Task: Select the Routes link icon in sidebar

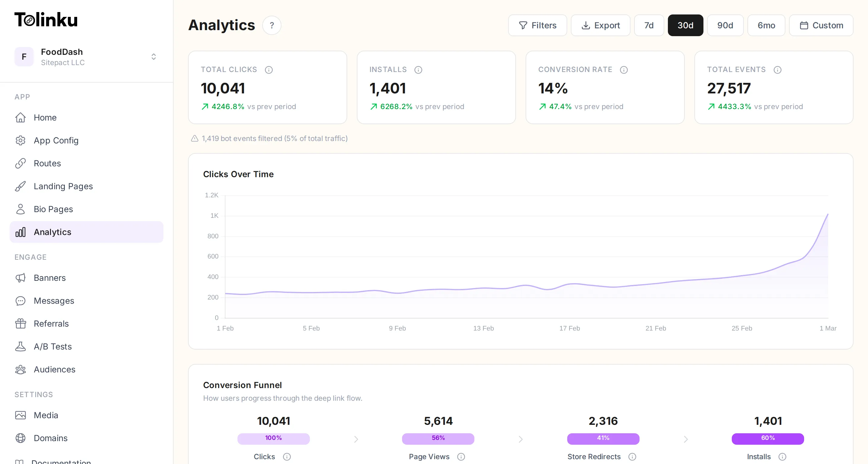Action: tap(20, 163)
